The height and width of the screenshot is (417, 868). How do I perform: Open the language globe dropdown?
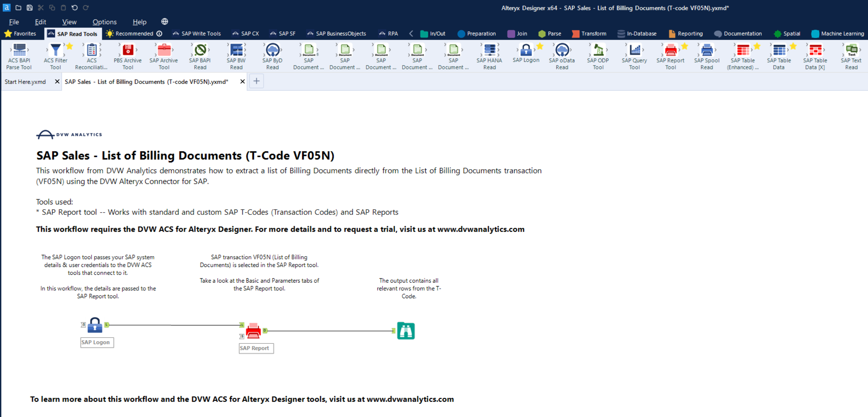click(x=164, y=21)
